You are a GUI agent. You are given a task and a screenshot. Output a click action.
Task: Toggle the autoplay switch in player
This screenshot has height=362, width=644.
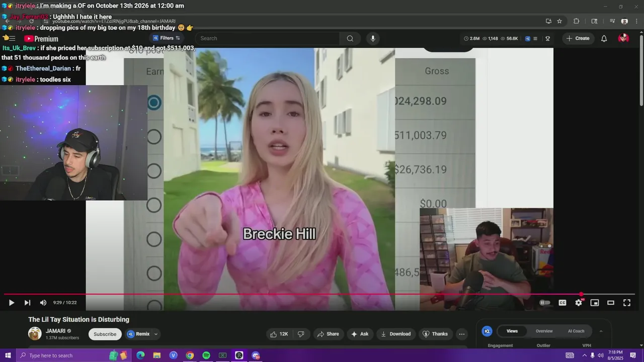[545, 303]
